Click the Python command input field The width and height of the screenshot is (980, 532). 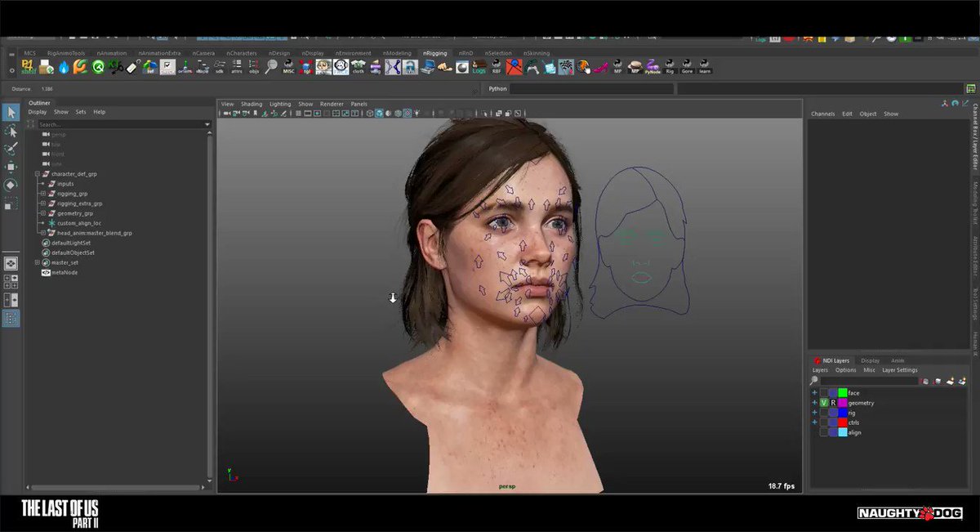pos(592,88)
